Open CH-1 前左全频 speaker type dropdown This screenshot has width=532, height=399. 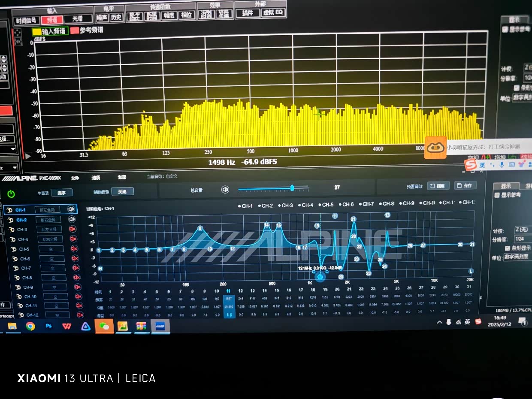(x=48, y=210)
